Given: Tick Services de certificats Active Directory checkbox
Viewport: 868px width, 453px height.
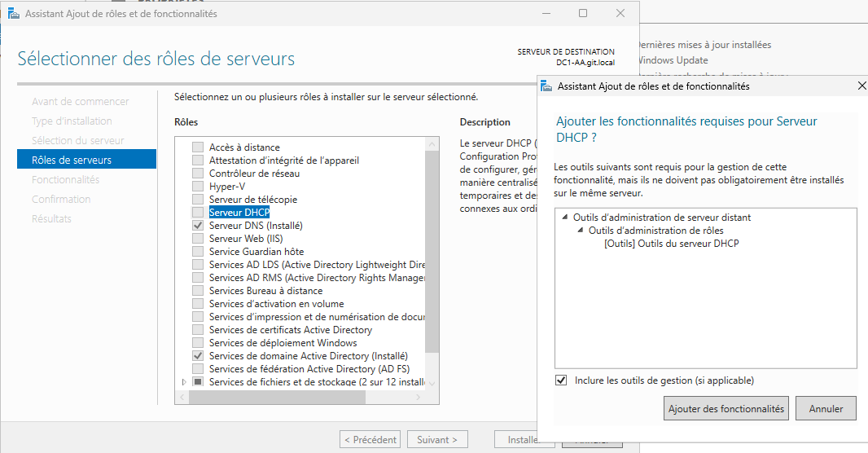Looking at the screenshot, I should (198, 329).
